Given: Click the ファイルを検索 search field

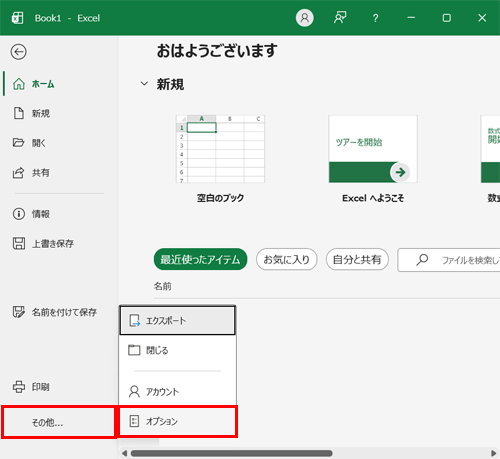Looking at the screenshot, I should [x=449, y=260].
